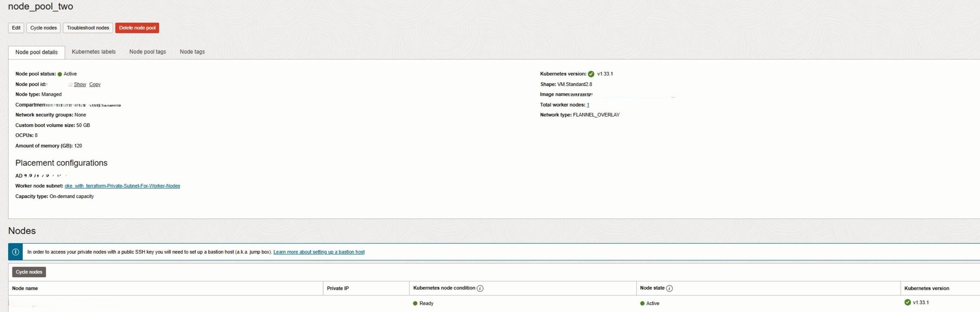Click Cycle nodes button above nodes table
Viewport: 980px width, 312px height.
click(x=29, y=272)
